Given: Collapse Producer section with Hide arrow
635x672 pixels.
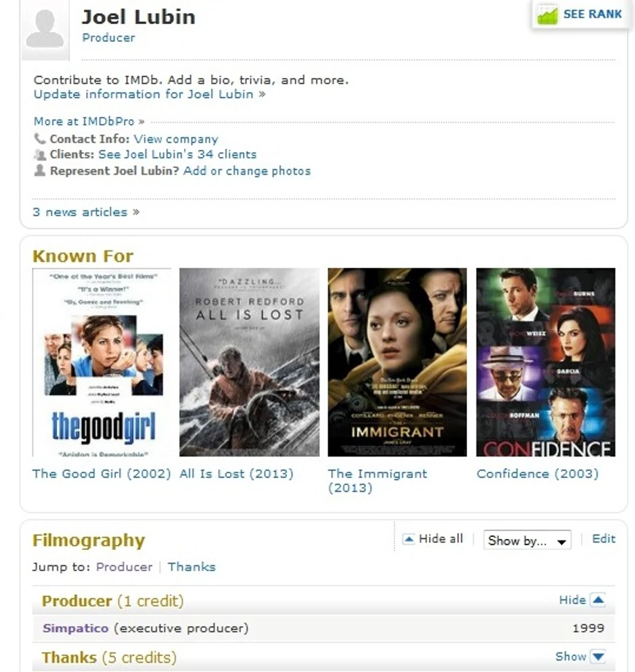Looking at the screenshot, I should click(598, 600).
